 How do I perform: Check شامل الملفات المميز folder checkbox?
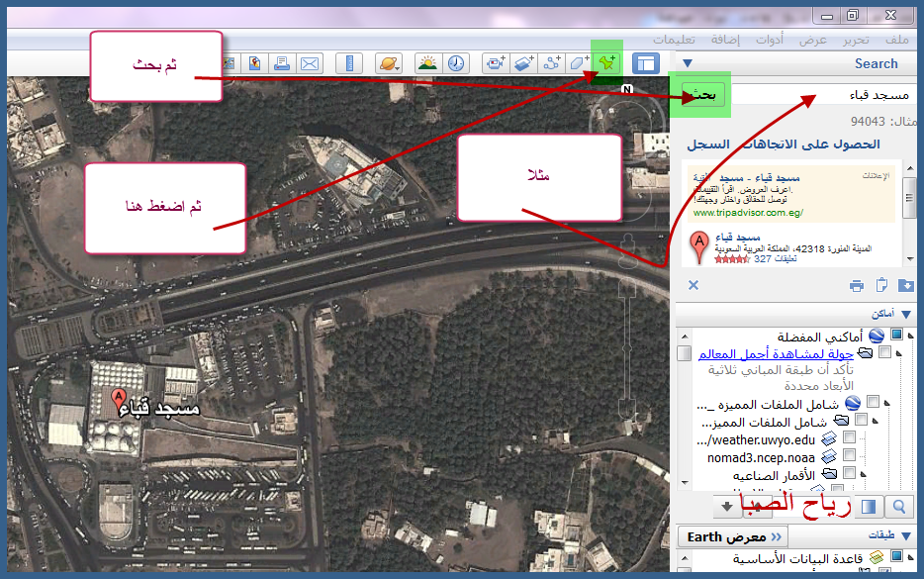click(861, 420)
